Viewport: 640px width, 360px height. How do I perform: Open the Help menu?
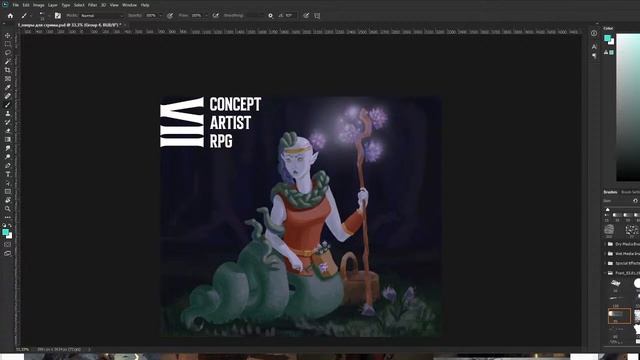pyautogui.click(x=145, y=5)
